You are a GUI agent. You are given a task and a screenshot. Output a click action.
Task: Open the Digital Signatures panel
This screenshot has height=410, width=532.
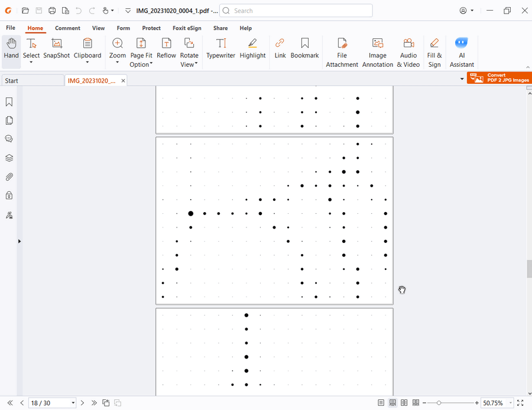coord(9,215)
